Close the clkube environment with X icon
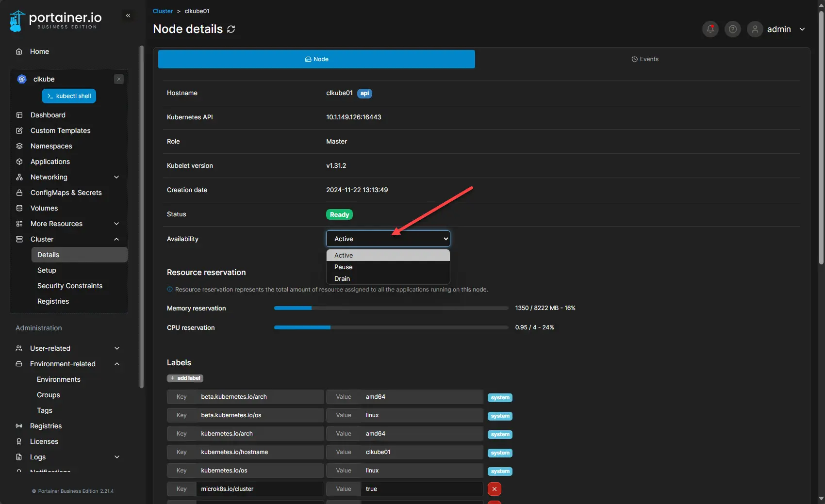 [x=119, y=79]
